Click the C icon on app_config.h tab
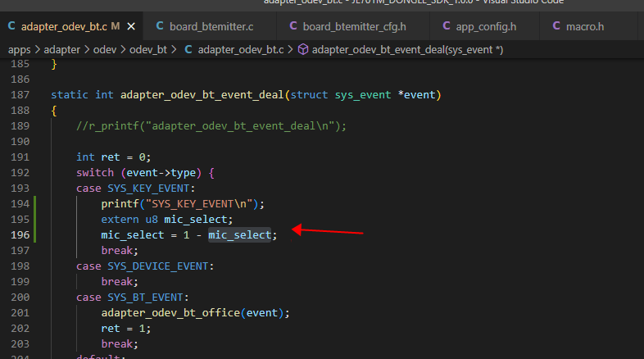The width and height of the screenshot is (644, 359). point(447,26)
